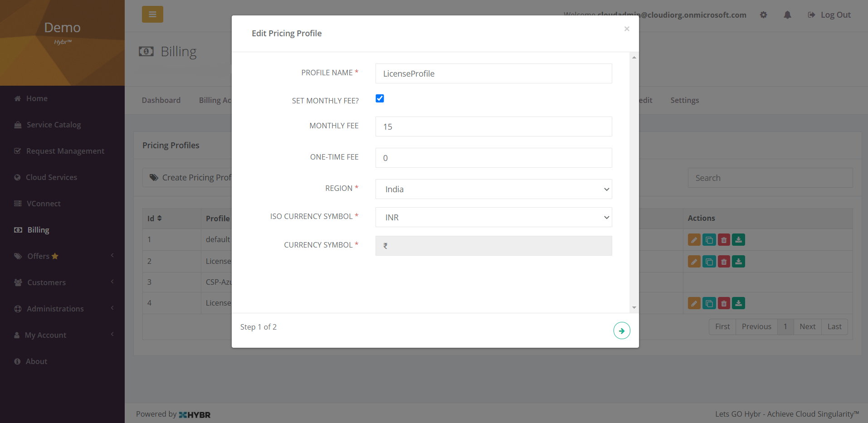Click the Log Out link

pos(829,15)
